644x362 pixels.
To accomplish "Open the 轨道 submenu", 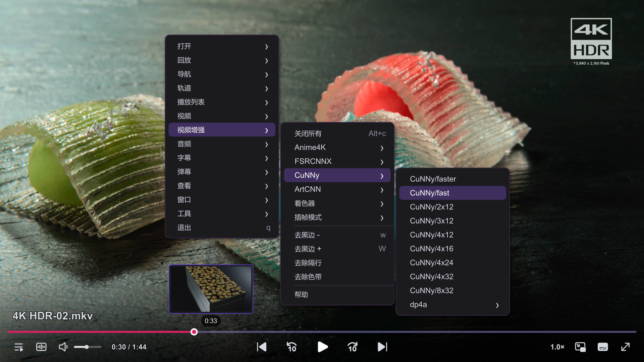I will click(222, 88).
